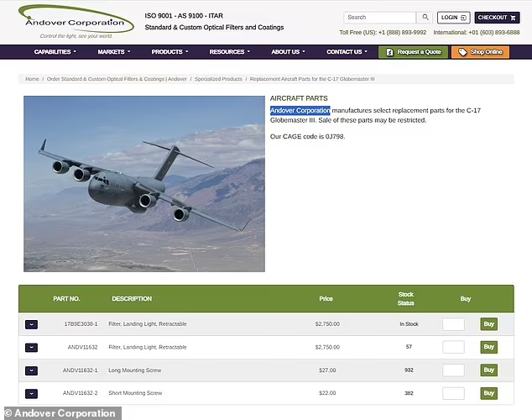Click the Andover Corporation logo
This screenshot has height=420, width=532.
click(x=76, y=21)
